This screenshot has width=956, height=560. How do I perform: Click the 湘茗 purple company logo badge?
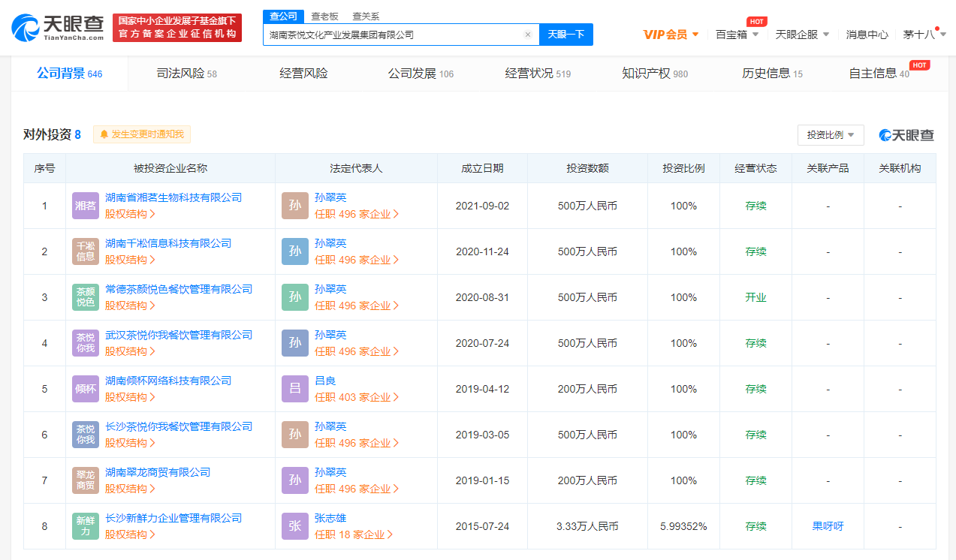tap(85, 206)
